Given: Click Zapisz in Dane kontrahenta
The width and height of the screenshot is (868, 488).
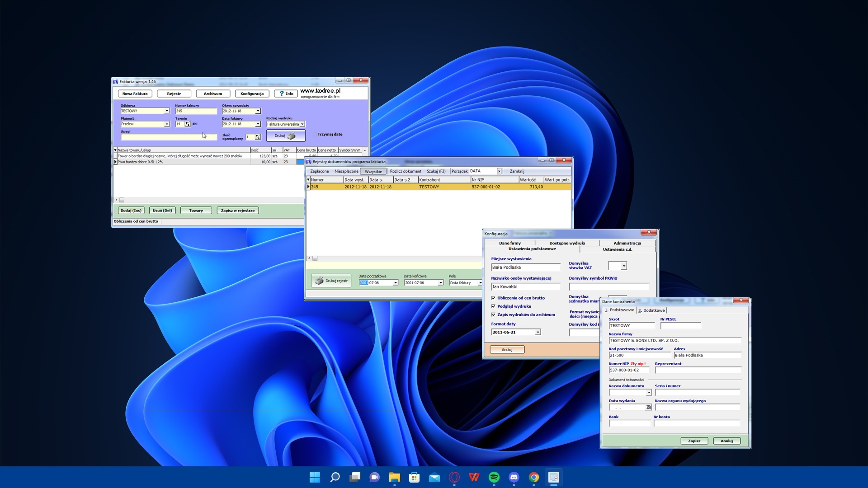Looking at the screenshot, I should 694,441.
